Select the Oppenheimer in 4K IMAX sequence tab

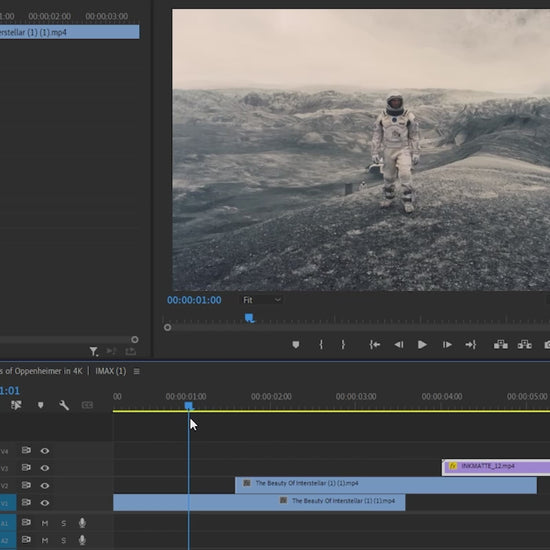(x=62, y=371)
